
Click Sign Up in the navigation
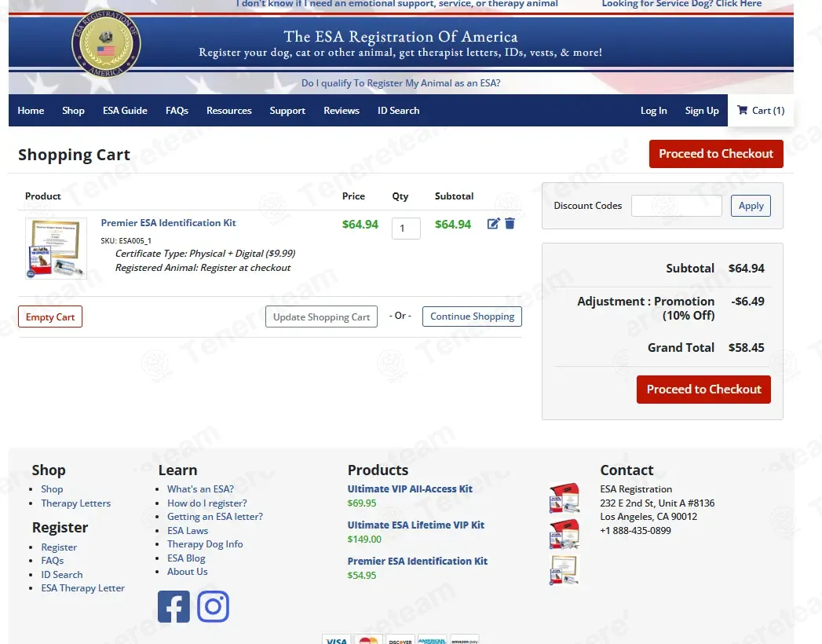tap(702, 111)
